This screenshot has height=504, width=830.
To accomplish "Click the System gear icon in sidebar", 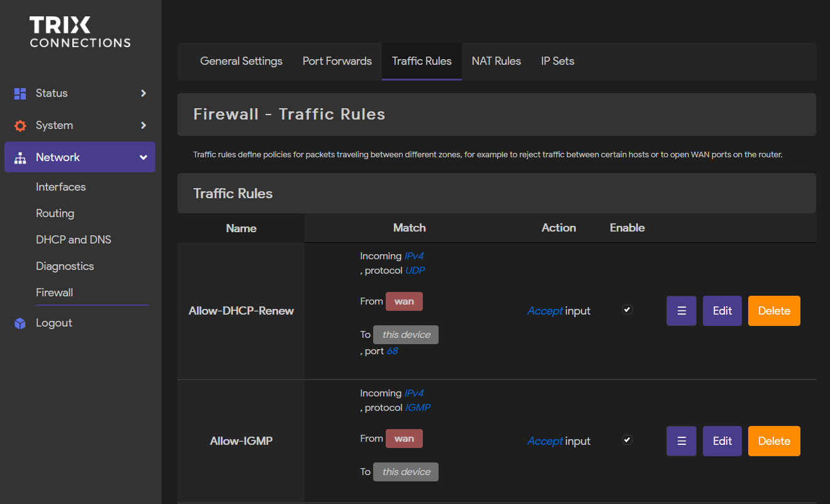I will tap(19, 125).
